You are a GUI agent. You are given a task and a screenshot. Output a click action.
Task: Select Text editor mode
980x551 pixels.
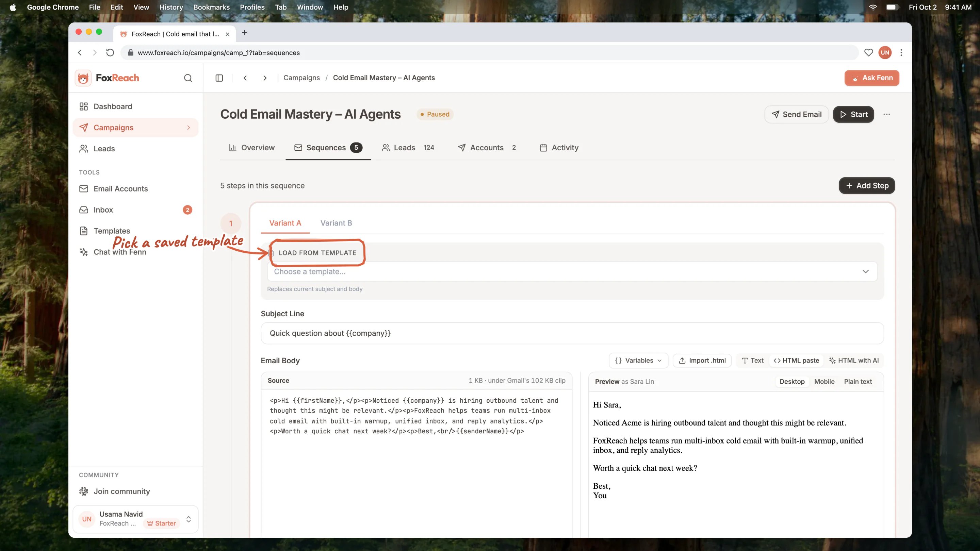coord(752,361)
